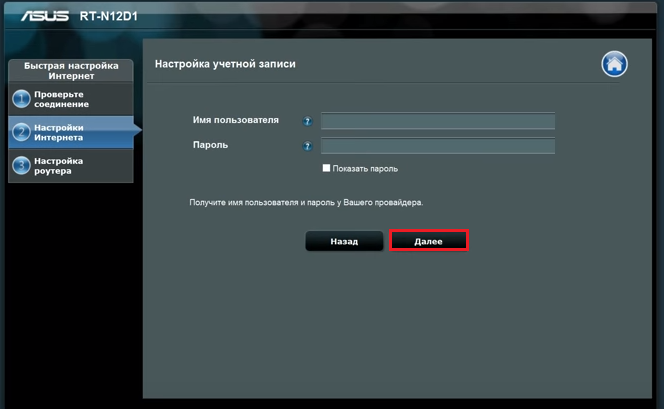664x409 pixels.
Task: Click the home icon in the top right
Action: 614,64
